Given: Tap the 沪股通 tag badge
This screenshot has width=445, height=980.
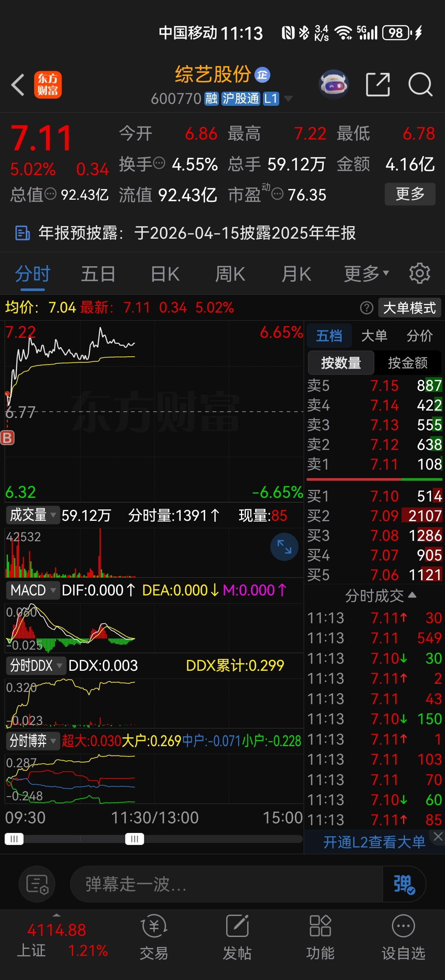Looking at the screenshot, I should pos(241,99).
